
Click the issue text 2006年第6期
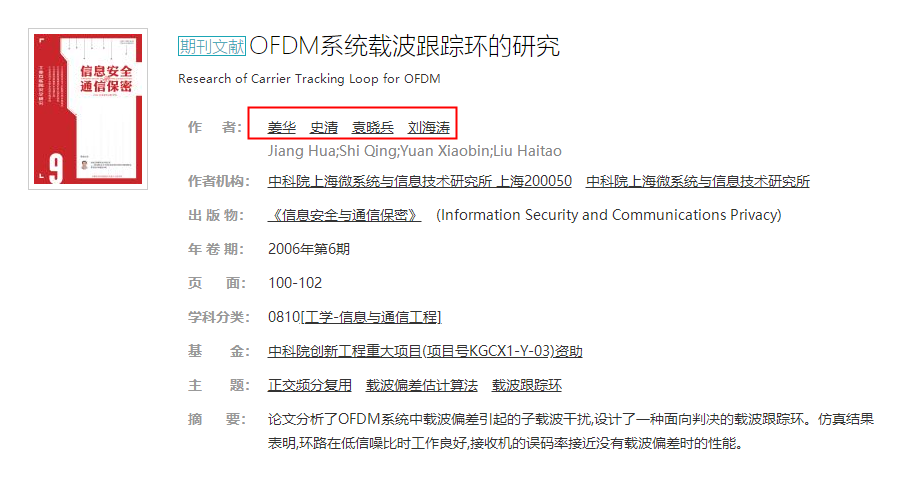point(309,249)
